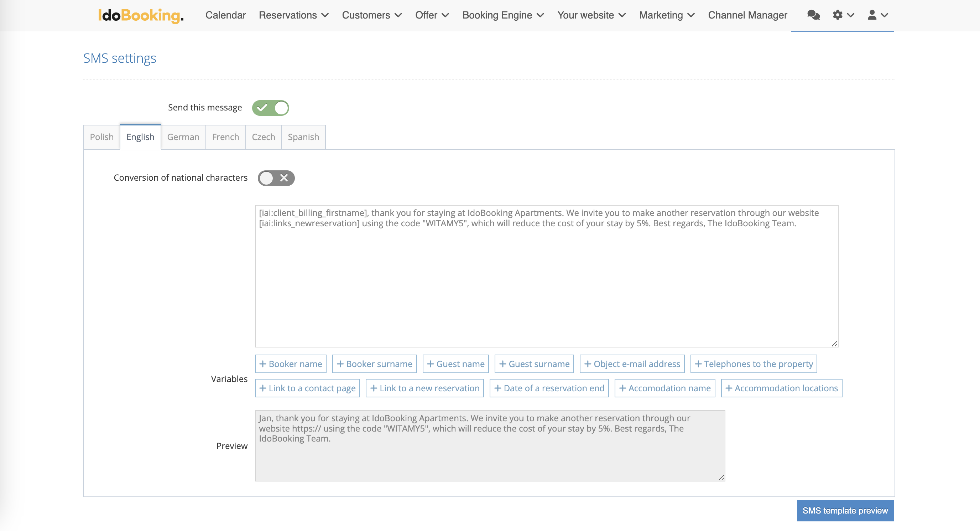Expand the Reservations dropdown menu
Viewport: 980px width, 531px height.
(293, 15)
